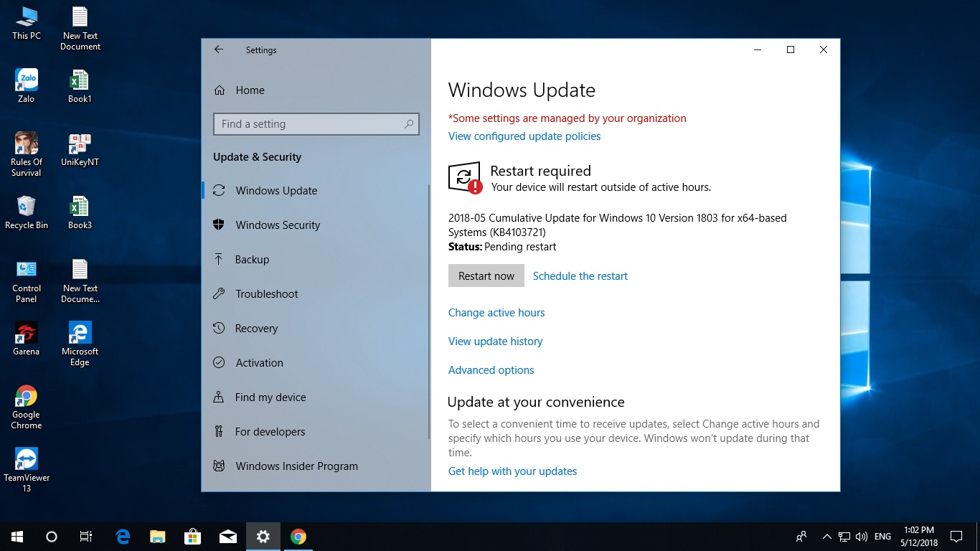Launch Edge from the taskbar
Viewport: 980px width, 551px height.
coord(123,537)
